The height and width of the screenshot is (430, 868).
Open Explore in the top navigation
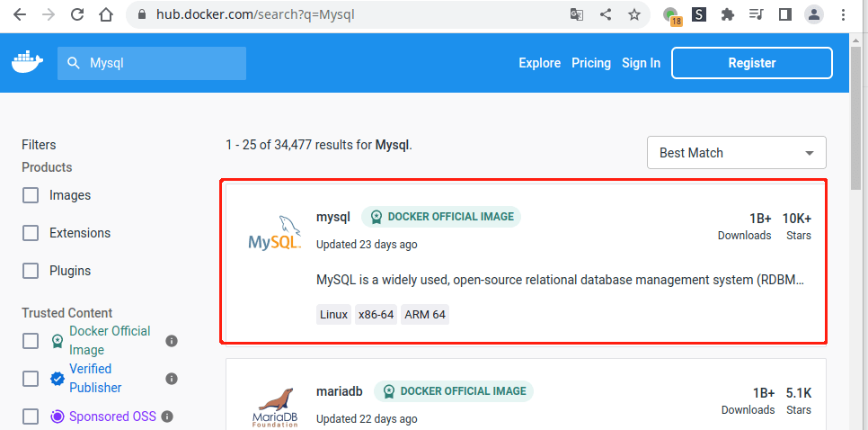point(540,63)
